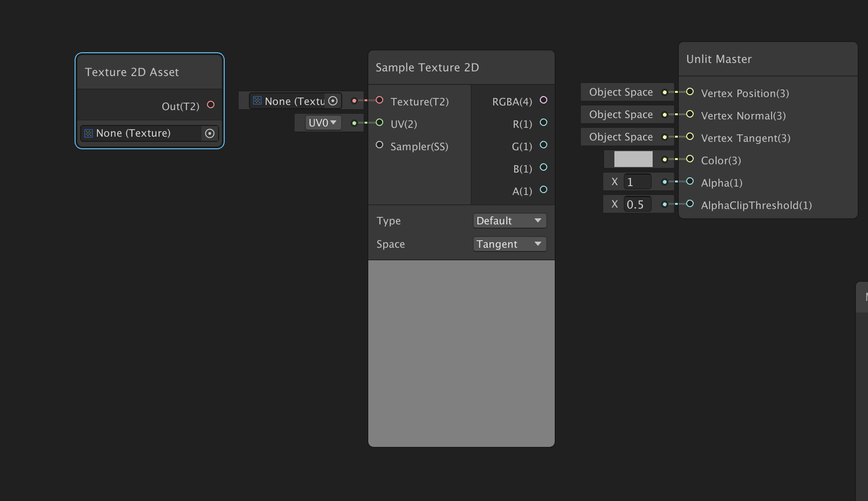Screen dimensions: 868x501
Task: Click the R(1) output port
Action: [543, 123]
